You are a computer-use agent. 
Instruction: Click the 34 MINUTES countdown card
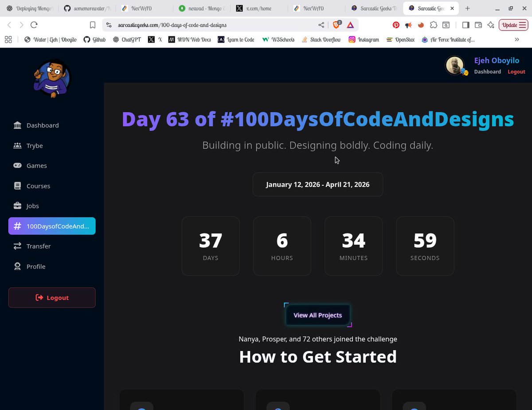coord(354,246)
